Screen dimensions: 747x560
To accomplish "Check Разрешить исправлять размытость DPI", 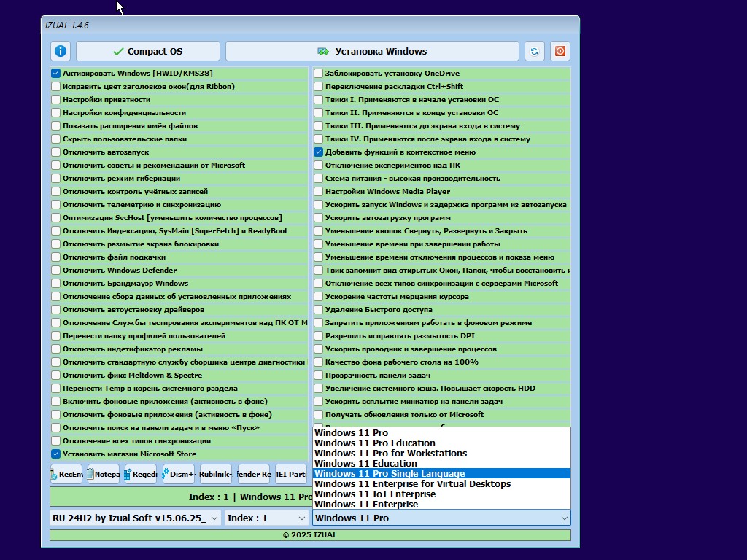I will [x=318, y=335].
